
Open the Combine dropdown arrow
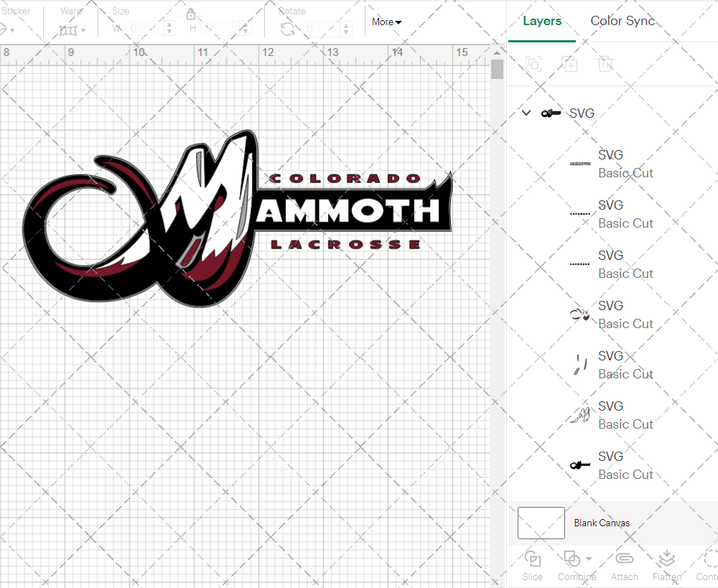589,559
